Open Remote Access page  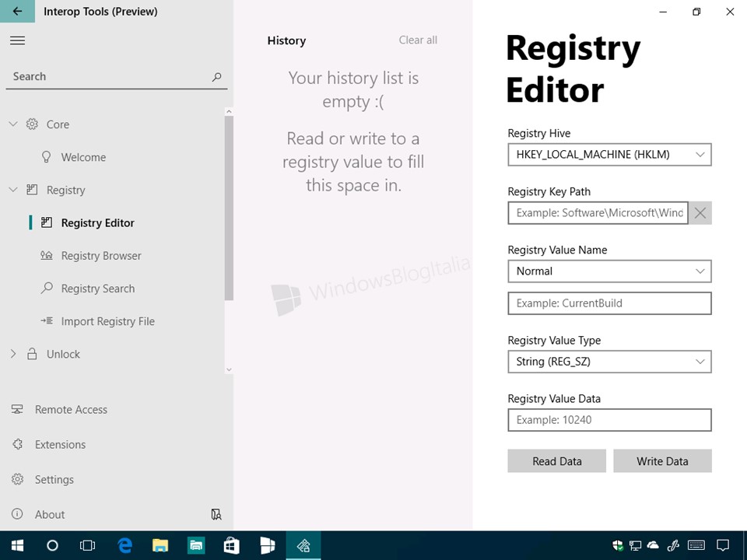tap(71, 410)
